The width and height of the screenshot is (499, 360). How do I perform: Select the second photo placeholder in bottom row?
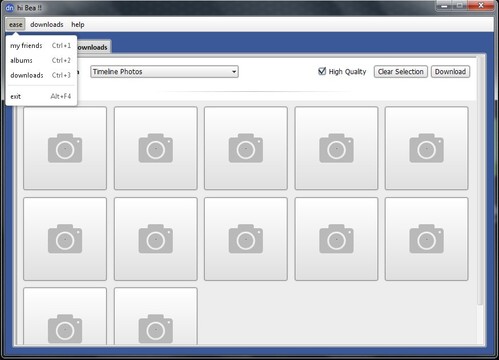[x=156, y=316]
